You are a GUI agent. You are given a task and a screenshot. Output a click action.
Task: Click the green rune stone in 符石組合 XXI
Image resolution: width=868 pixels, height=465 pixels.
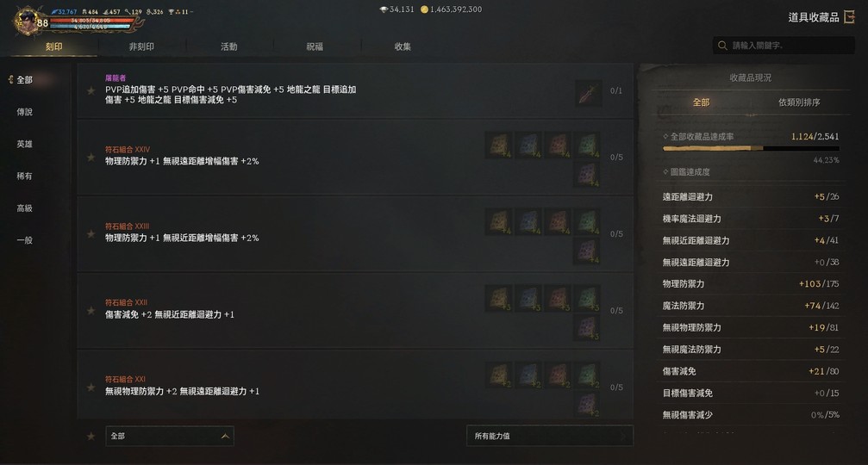pyautogui.click(x=587, y=375)
